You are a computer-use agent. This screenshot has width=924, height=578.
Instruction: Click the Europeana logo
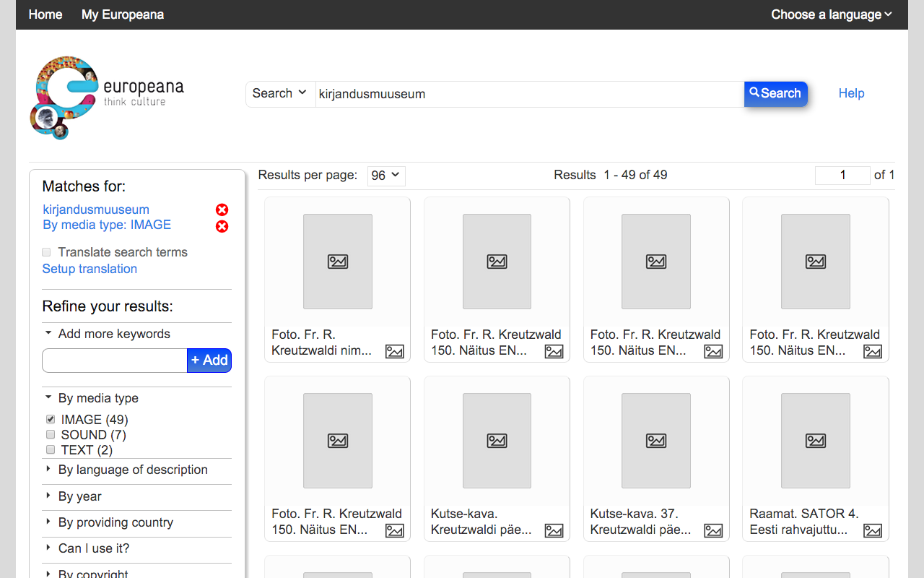pos(106,98)
